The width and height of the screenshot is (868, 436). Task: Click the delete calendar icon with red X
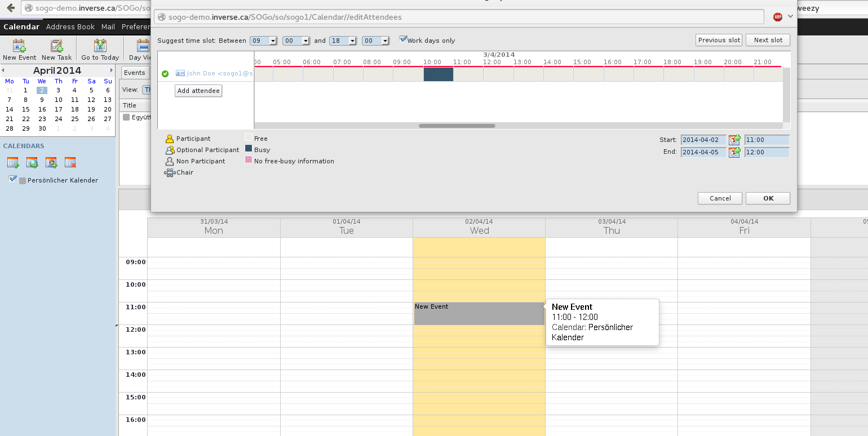point(70,163)
